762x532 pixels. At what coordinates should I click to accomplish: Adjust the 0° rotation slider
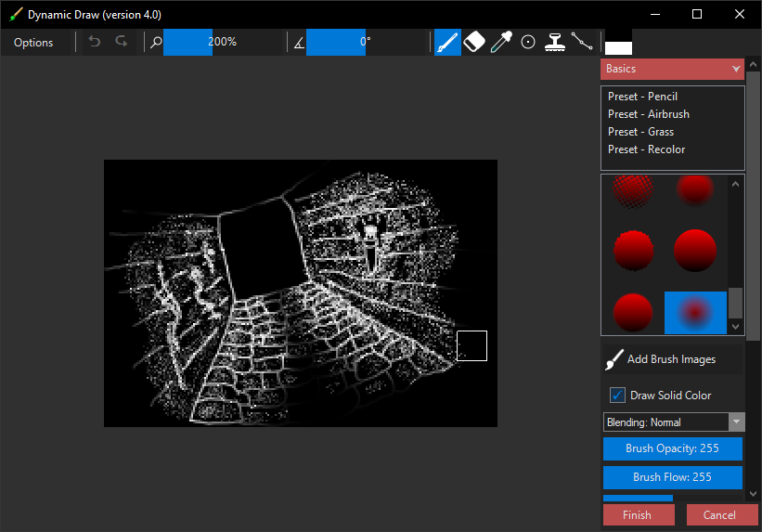click(365, 43)
